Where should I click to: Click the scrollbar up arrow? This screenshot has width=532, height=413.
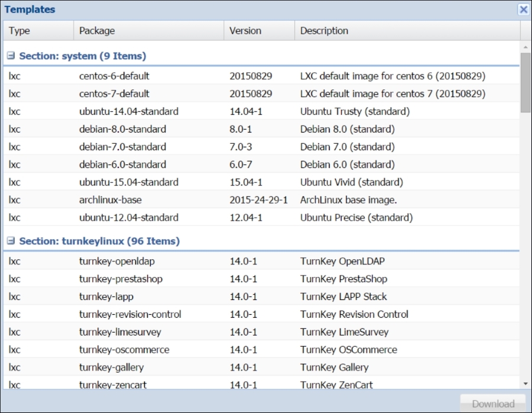coord(525,47)
